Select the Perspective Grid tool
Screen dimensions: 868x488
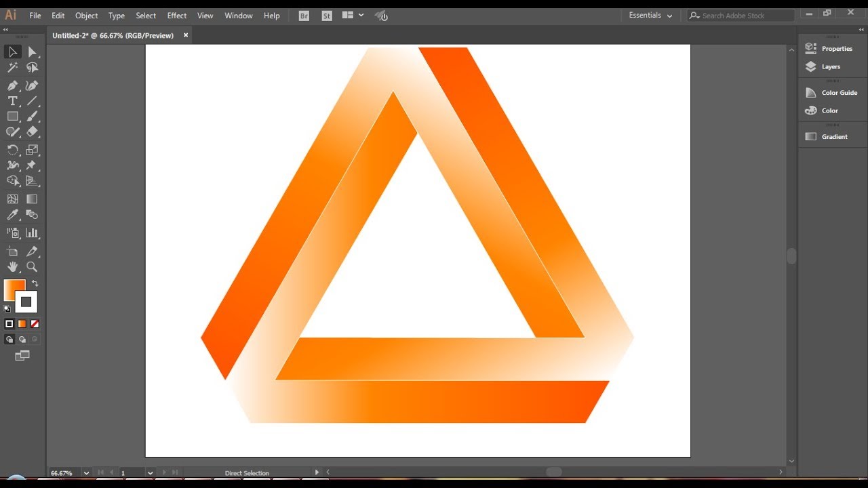point(32,181)
